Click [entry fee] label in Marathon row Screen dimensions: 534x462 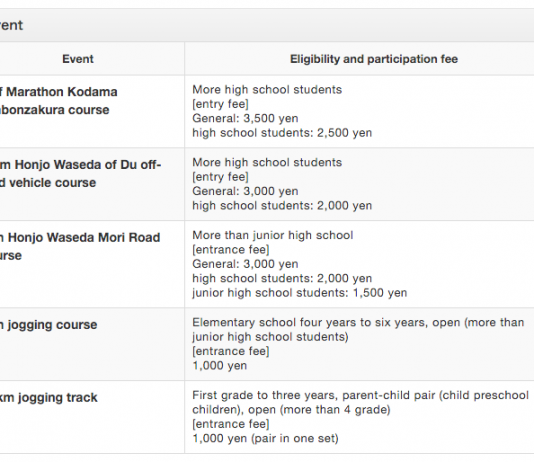[220, 104]
